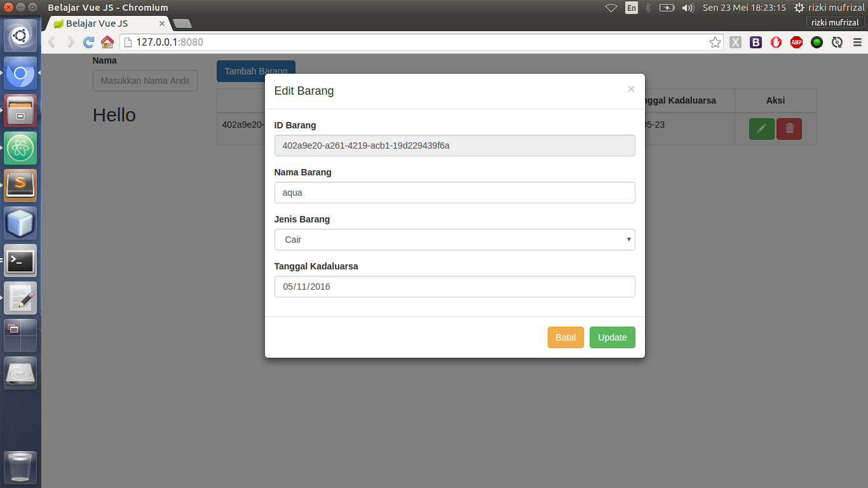Launch the Terminal from the Ubuntu launcher

click(x=20, y=261)
